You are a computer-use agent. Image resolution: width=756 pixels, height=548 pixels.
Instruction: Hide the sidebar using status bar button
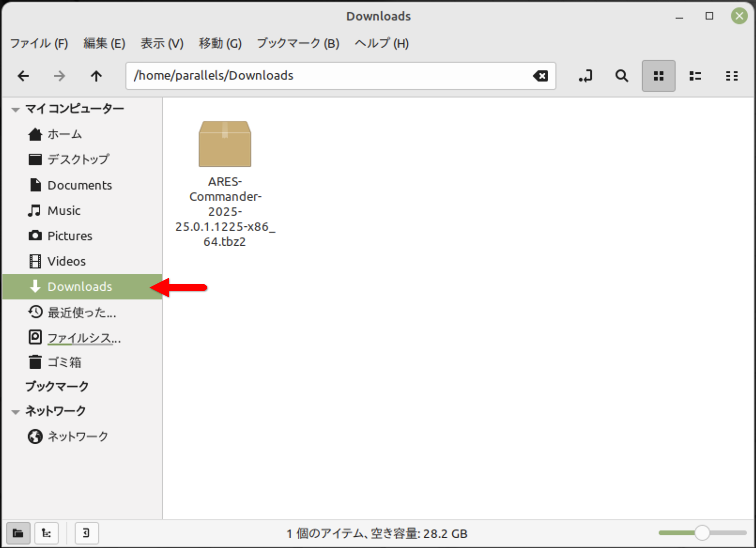(x=86, y=533)
